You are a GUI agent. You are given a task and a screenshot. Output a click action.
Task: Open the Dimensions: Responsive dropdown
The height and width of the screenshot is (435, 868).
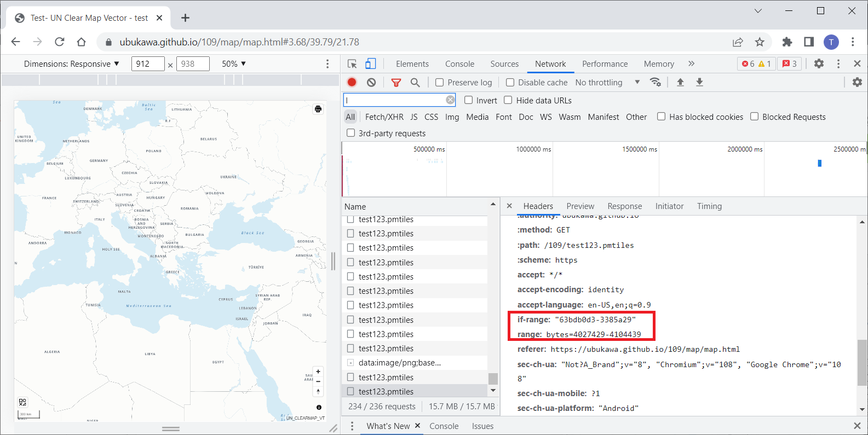tap(71, 64)
